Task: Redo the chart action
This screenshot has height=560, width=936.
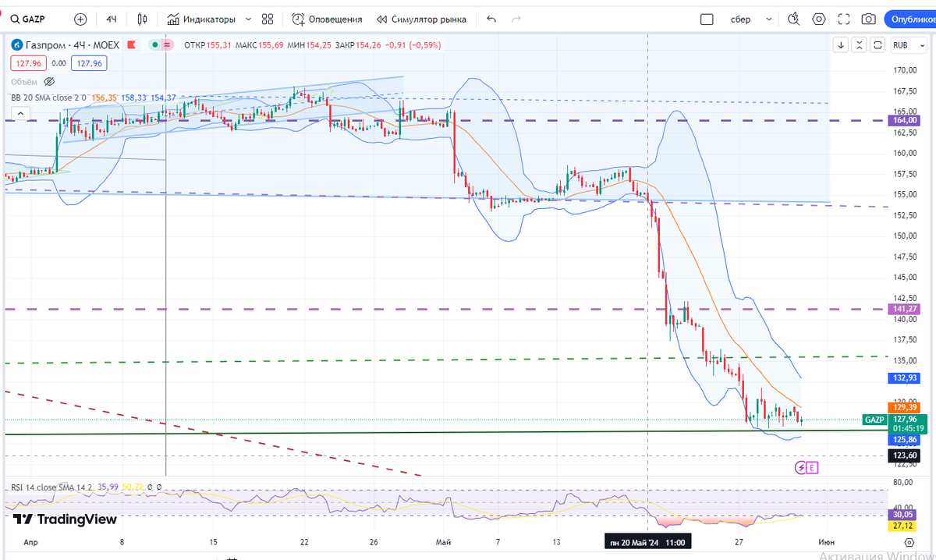Action: click(x=516, y=19)
